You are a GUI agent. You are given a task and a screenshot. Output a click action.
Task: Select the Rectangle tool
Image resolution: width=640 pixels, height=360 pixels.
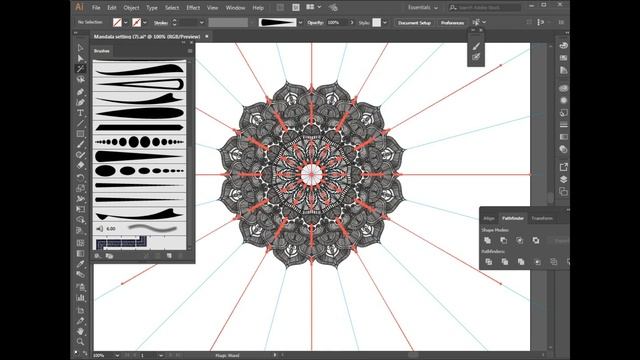tap(80, 134)
